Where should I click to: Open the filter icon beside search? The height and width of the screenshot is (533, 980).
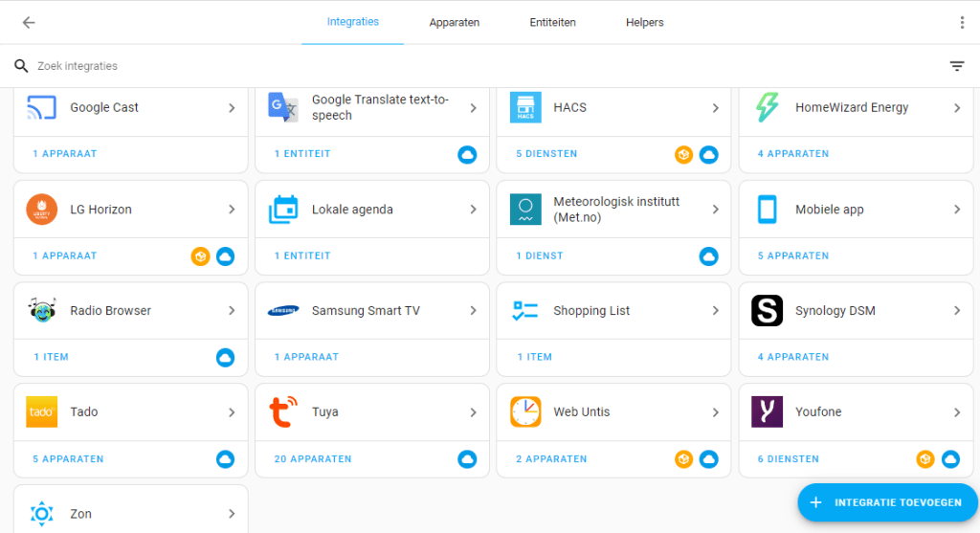956,66
